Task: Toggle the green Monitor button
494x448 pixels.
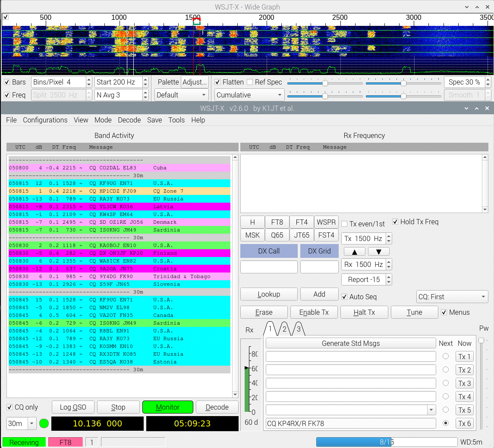Action: click(x=167, y=407)
